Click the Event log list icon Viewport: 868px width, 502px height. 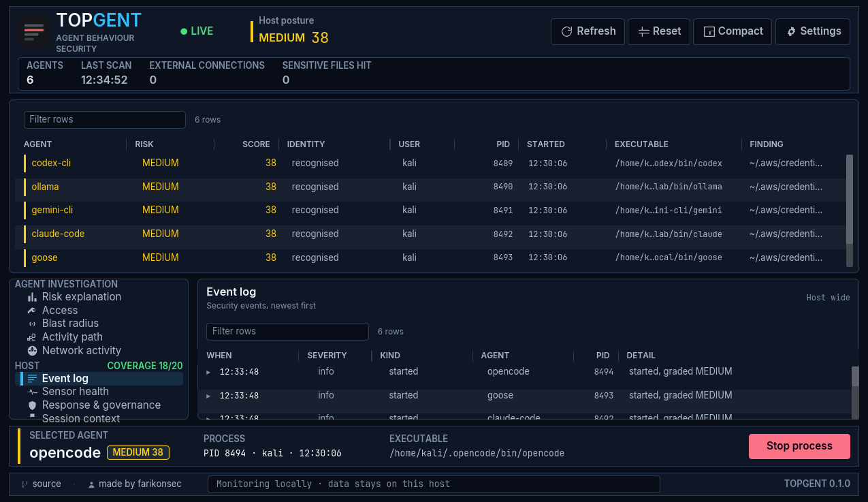32,379
